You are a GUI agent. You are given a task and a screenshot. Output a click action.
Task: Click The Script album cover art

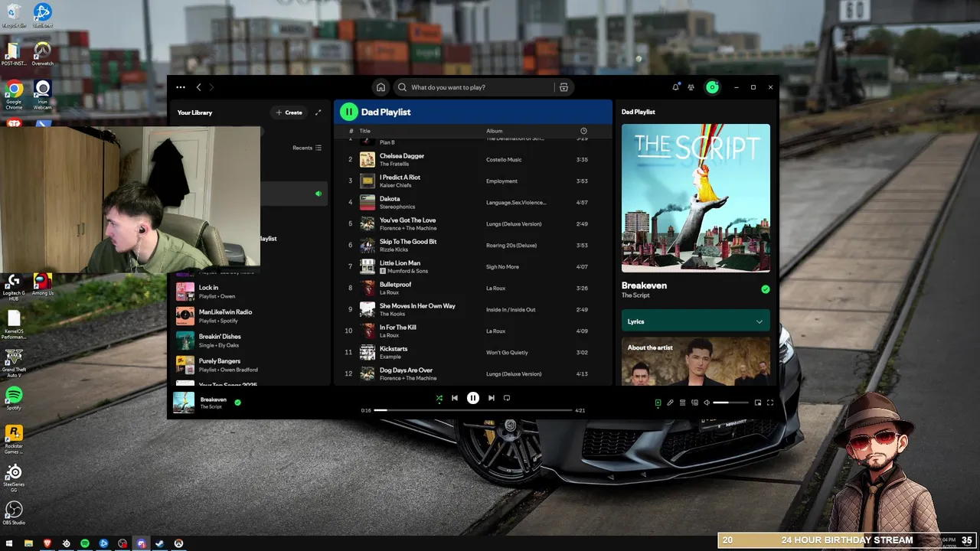696,198
